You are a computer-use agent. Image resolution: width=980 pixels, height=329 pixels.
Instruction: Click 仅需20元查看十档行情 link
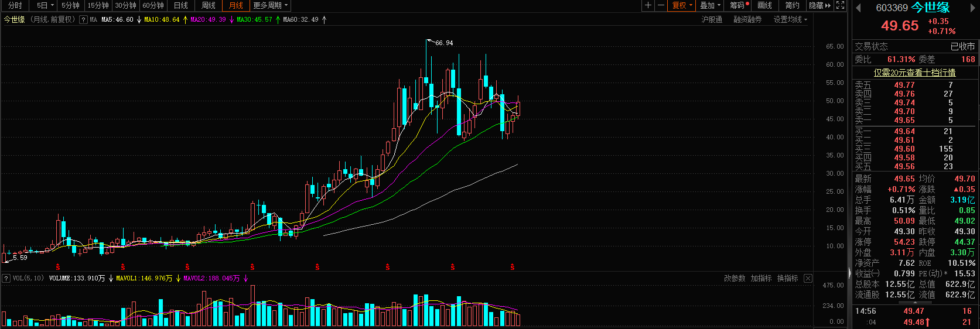pyautogui.click(x=914, y=73)
